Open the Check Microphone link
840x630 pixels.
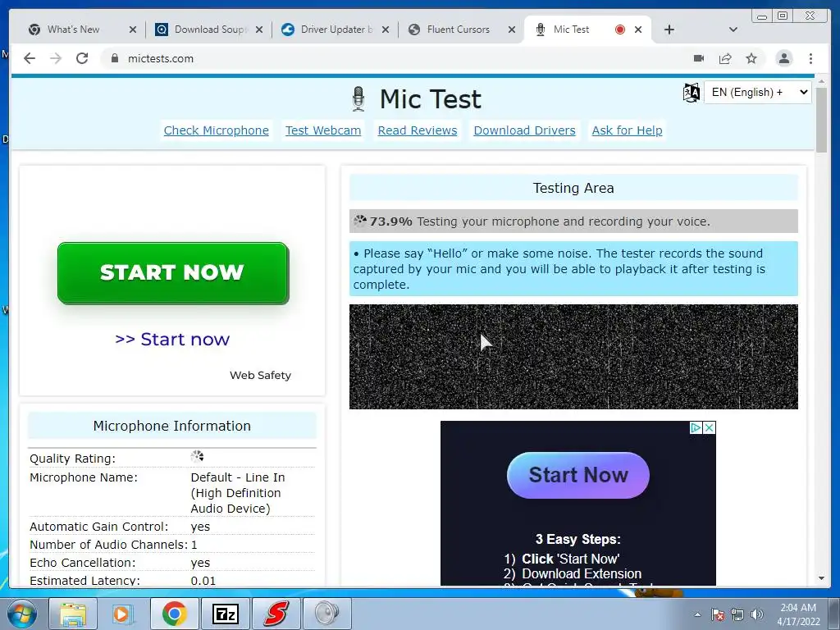point(217,130)
